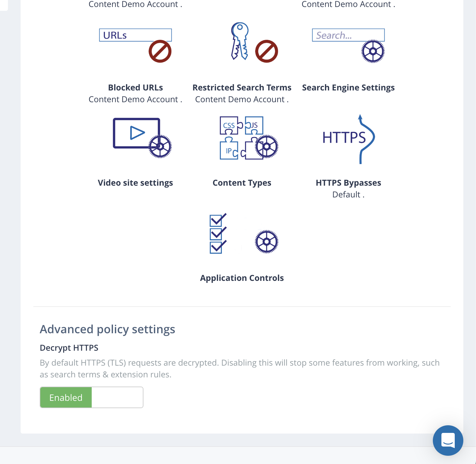Click the HTTPS Bypasses label
The width and height of the screenshot is (476, 464).
(x=348, y=183)
